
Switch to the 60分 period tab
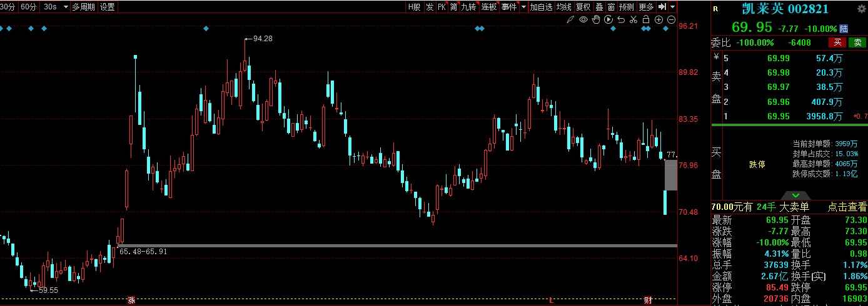[28, 7]
